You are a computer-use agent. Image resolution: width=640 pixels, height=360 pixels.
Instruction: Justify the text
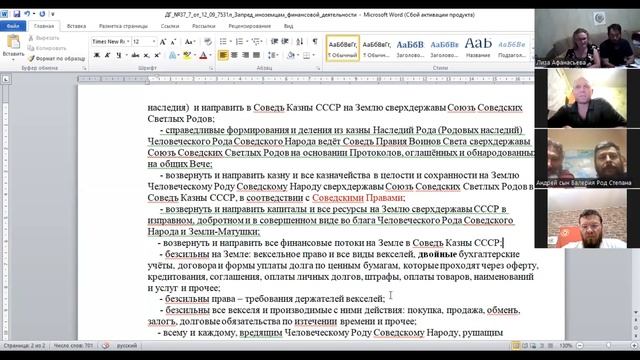point(256,55)
